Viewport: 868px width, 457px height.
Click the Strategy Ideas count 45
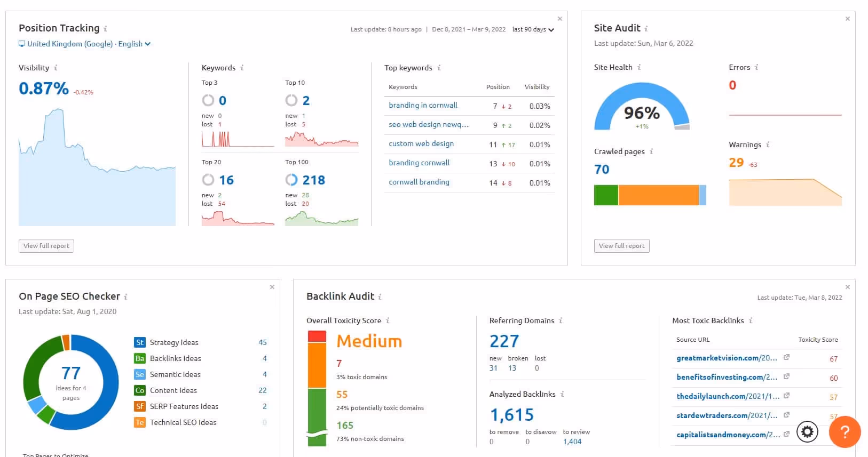tap(263, 342)
